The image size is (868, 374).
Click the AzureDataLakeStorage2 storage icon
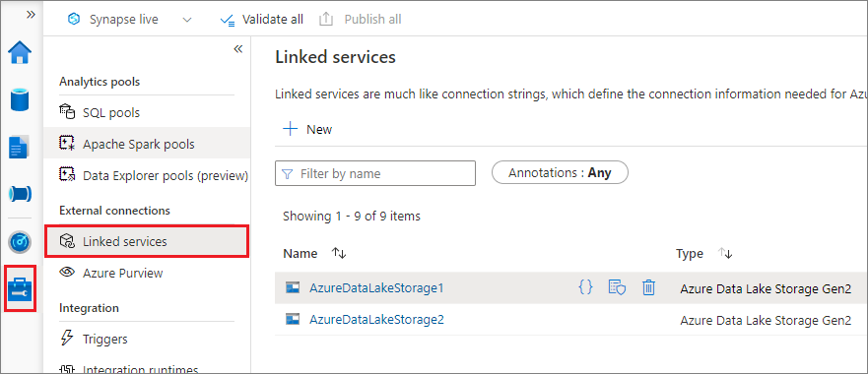(293, 319)
